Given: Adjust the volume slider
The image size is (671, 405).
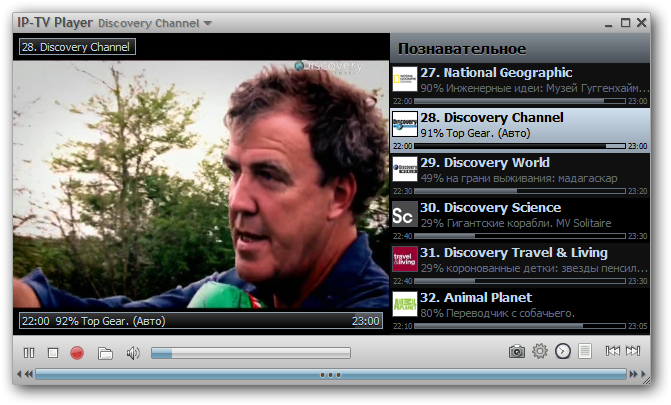Looking at the screenshot, I should 250,352.
